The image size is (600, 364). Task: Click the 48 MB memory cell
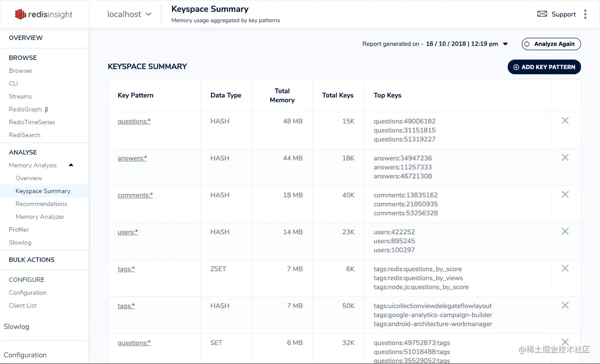293,121
